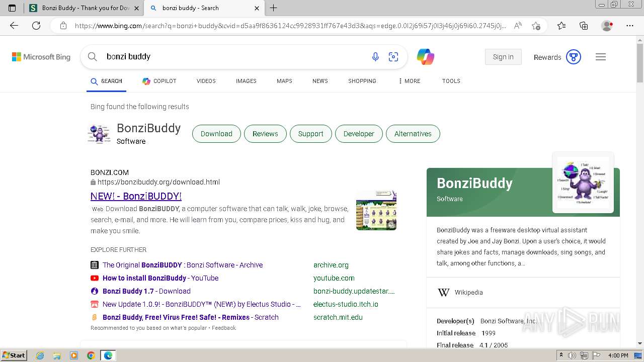Open The Original BonziBUDDY Archive link
Screen dimensions: 644x362
[x=183, y=265]
